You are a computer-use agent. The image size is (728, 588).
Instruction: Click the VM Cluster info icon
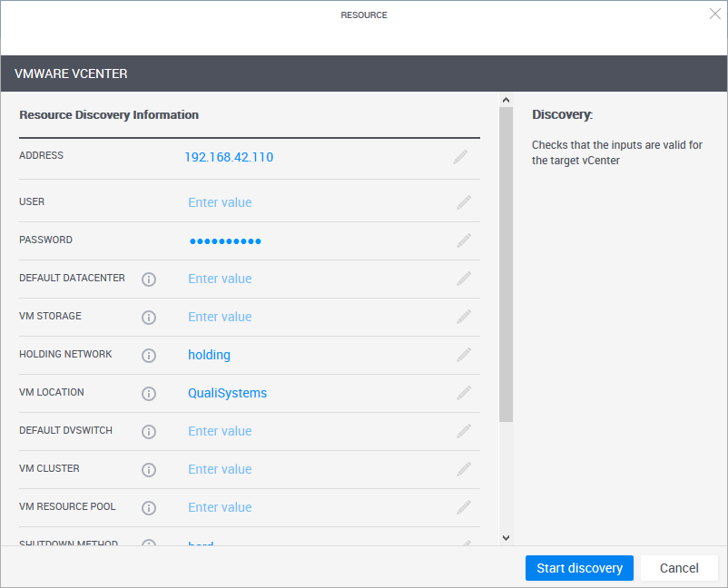tap(149, 469)
